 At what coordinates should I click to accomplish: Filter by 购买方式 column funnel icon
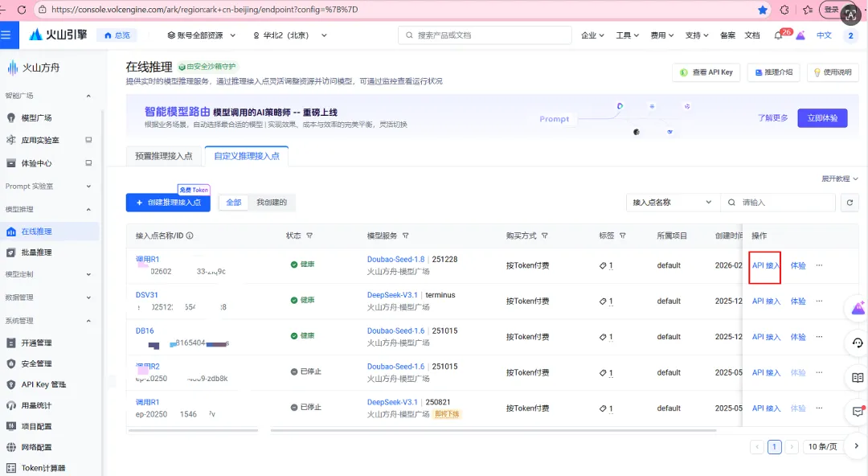click(545, 236)
